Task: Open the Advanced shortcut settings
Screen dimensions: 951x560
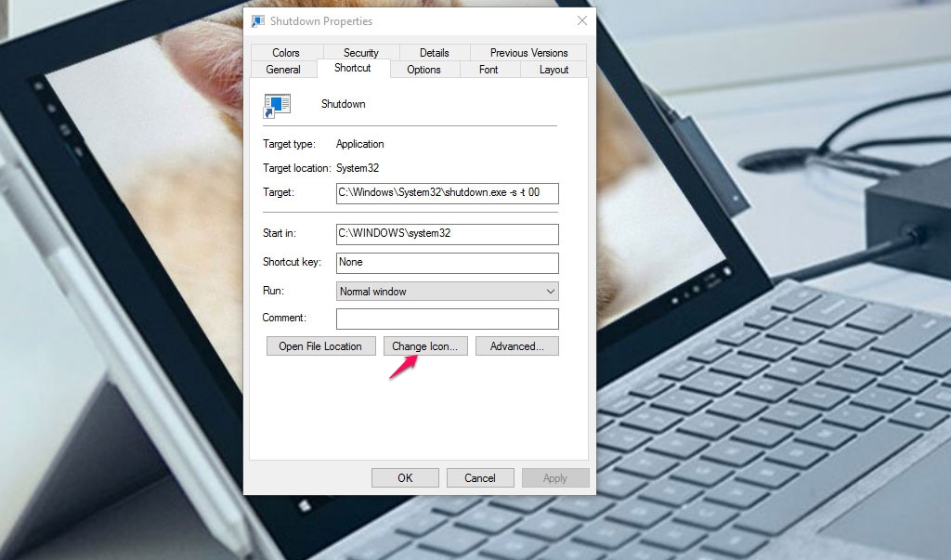Action: [x=516, y=346]
